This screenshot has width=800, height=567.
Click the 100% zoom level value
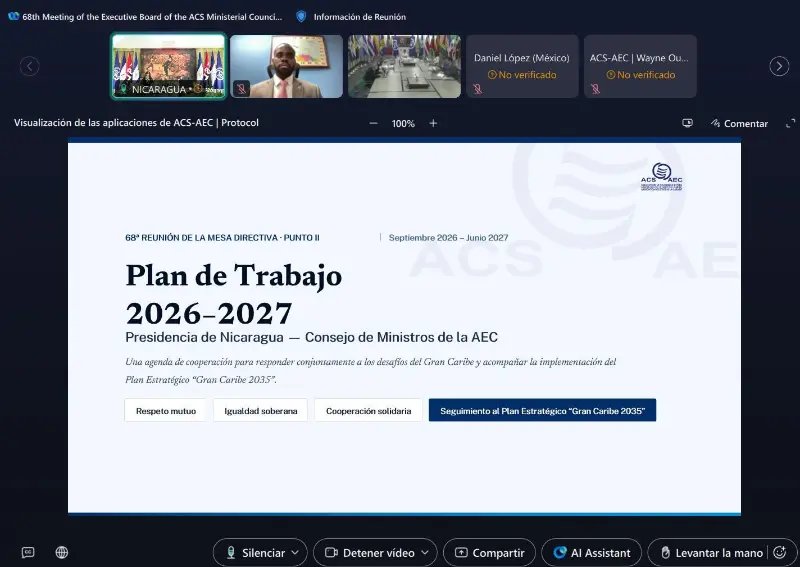(x=403, y=124)
